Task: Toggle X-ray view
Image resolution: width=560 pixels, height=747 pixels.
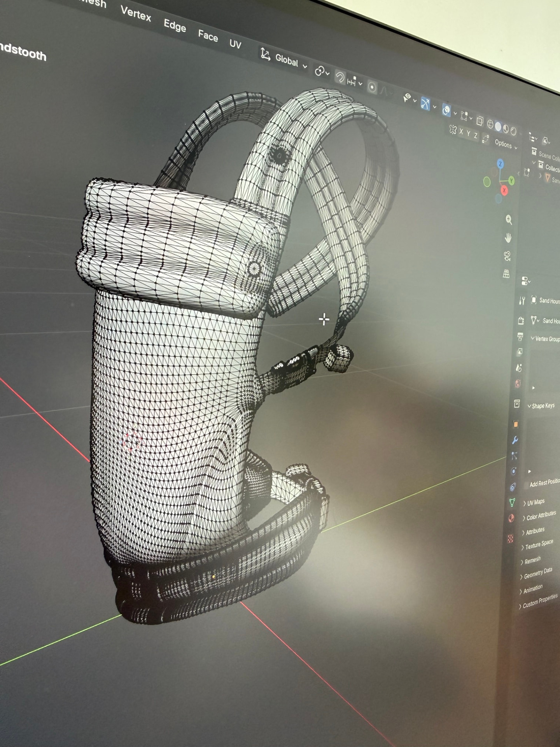Action: pyautogui.click(x=479, y=121)
